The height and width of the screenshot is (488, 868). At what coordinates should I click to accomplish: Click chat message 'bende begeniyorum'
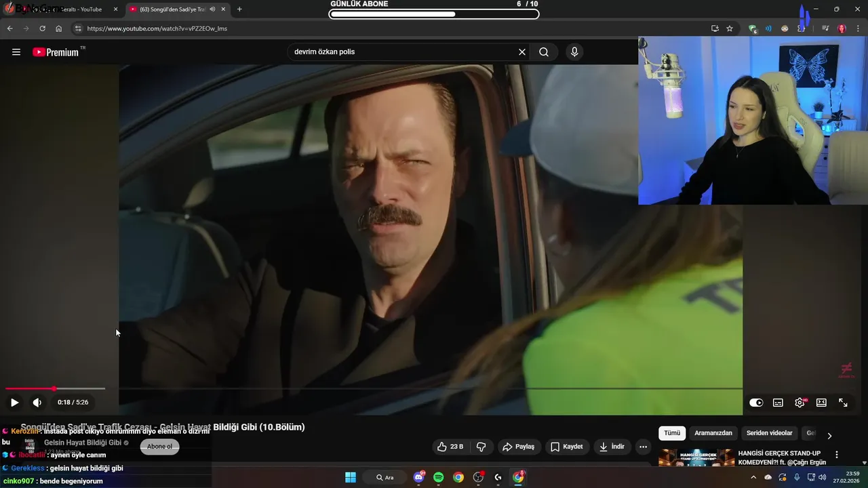coord(71,481)
